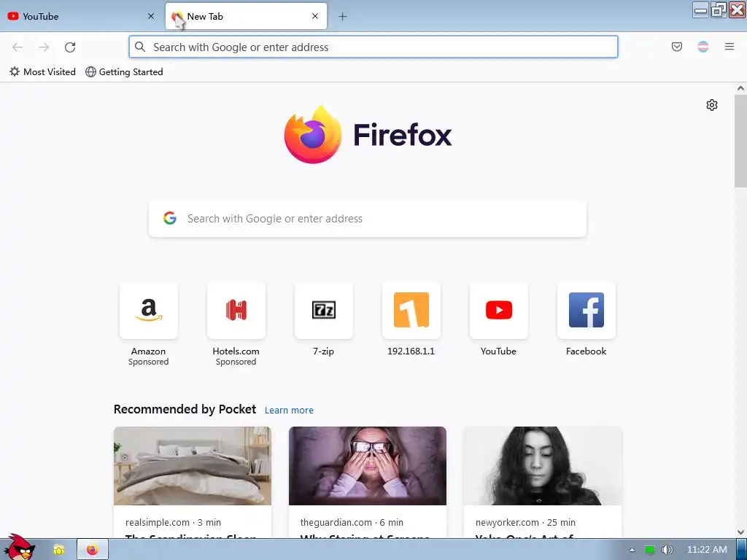Click the Google G logo in search box
This screenshot has height=560, width=747.
[170, 219]
